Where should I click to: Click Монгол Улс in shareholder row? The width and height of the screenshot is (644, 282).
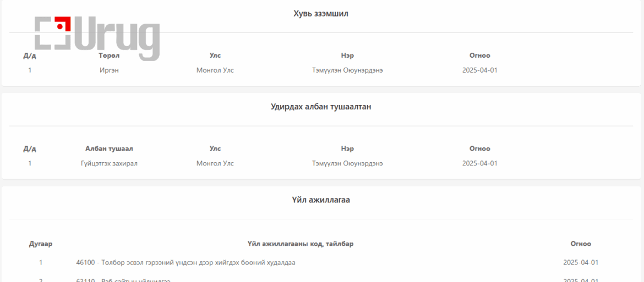(x=215, y=70)
